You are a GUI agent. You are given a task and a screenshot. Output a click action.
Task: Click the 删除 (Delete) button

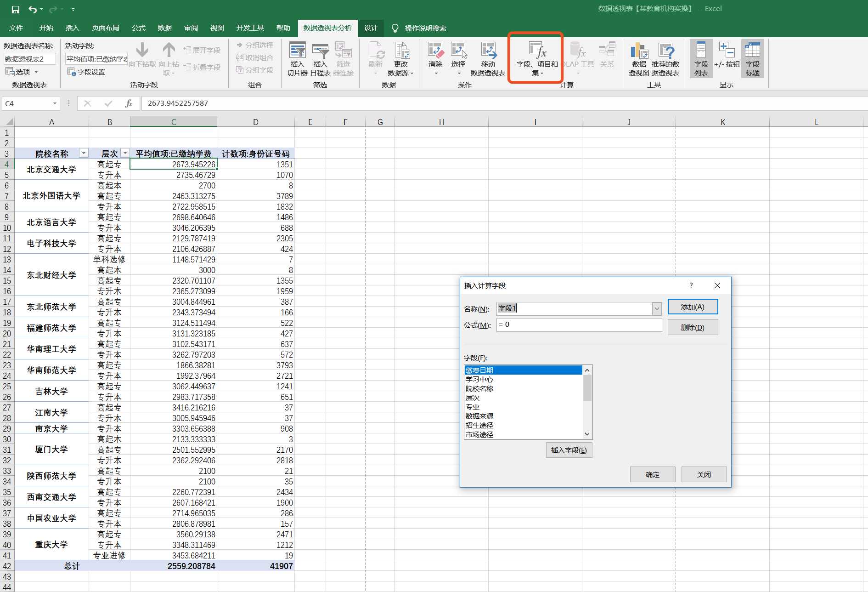(693, 327)
